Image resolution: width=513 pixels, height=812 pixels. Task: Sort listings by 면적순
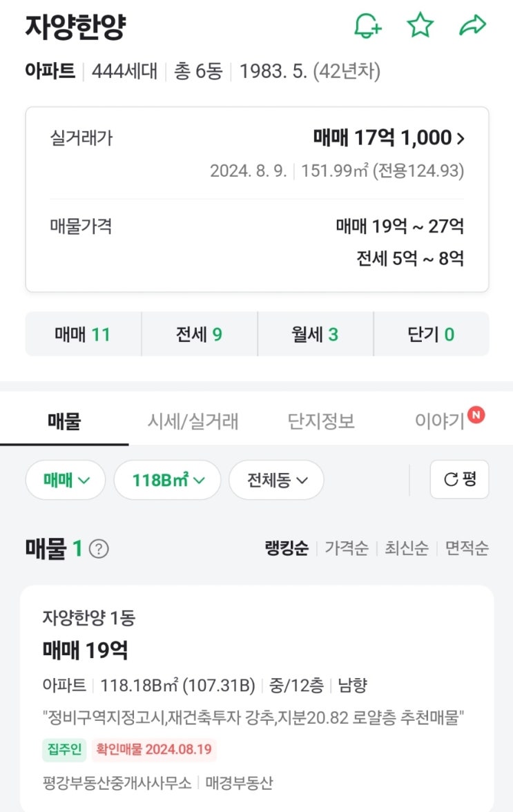(x=467, y=548)
